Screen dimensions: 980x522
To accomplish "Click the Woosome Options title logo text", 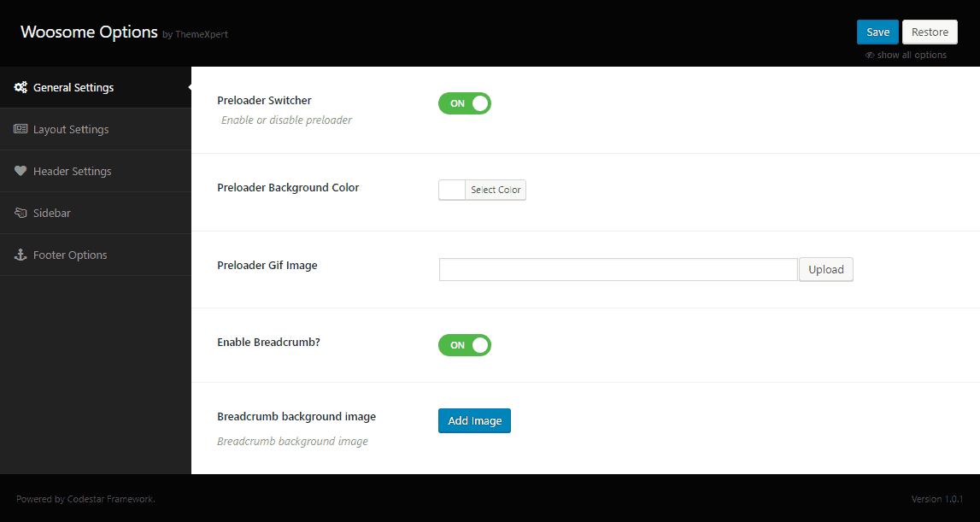I will pyautogui.click(x=89, y=32).
